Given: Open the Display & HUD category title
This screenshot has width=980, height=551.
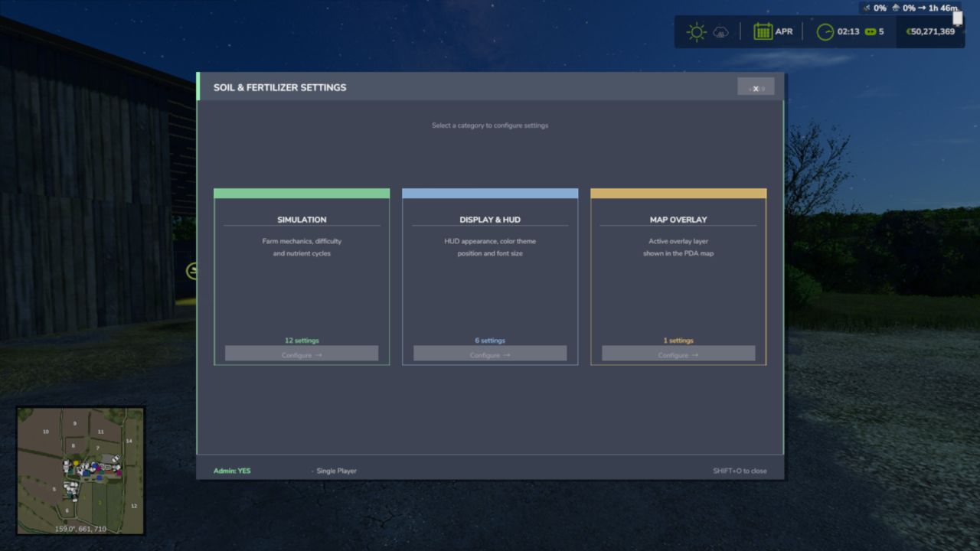Looking at the screenshot, I should 490,220.
